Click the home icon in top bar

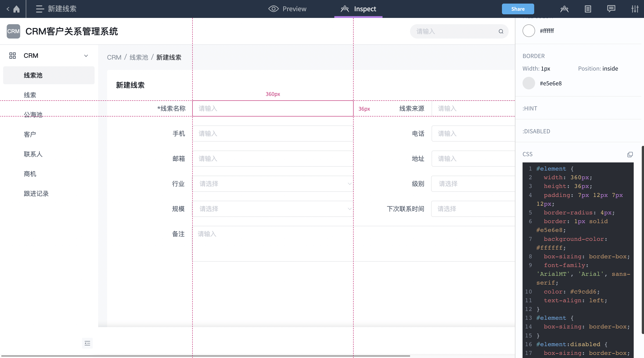(17, 9)
